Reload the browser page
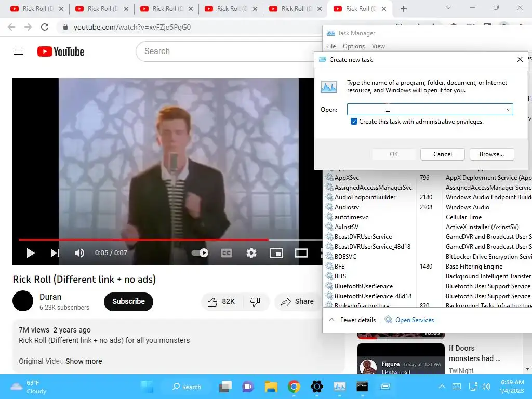Viewport: 532px width, 399px height. tap(45, 27)
